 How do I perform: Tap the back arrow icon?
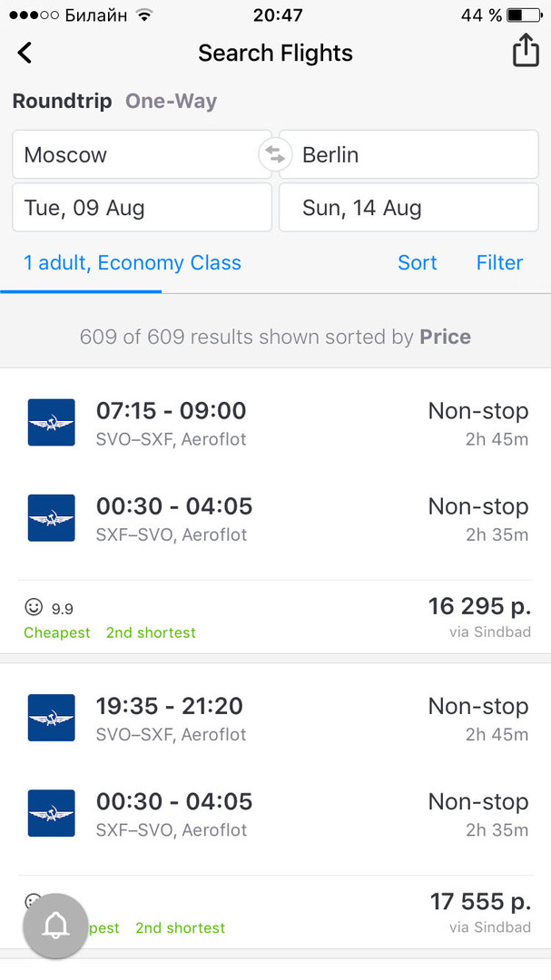coord(25,54)
